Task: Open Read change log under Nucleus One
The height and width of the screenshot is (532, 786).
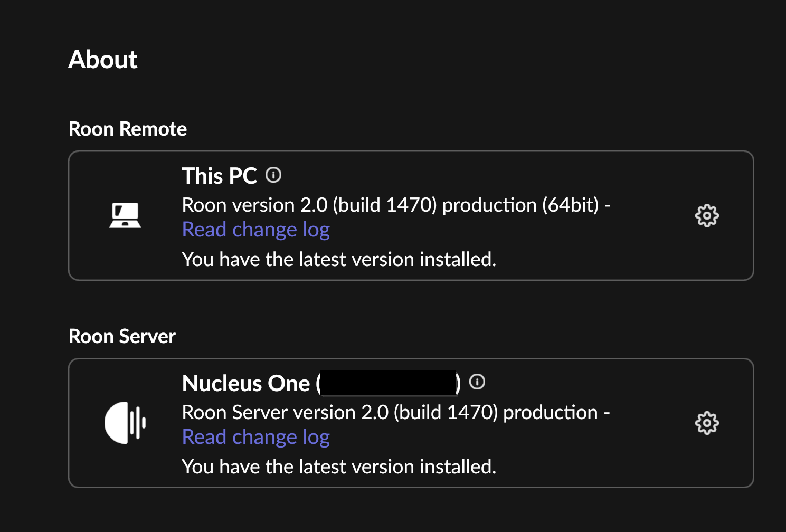Action: click(x=256, y=438)
